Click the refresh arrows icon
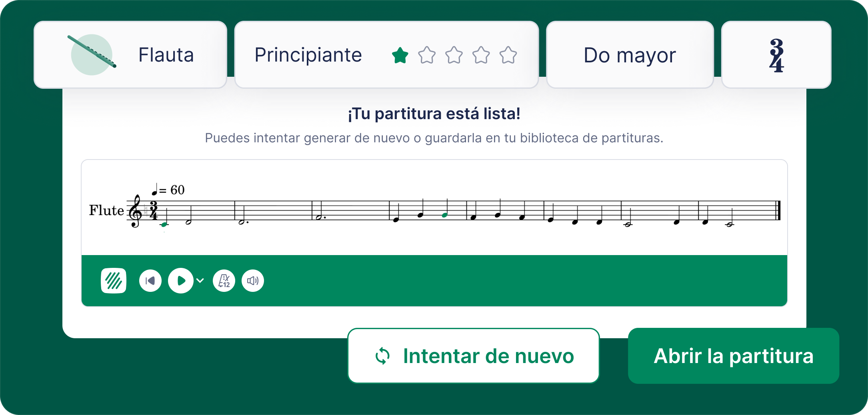 382,356
